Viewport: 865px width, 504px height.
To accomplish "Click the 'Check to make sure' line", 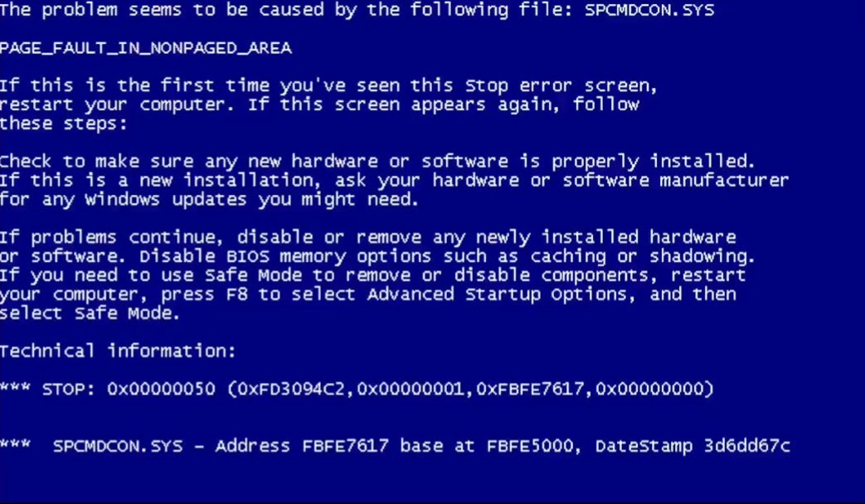I will click(377, 162).
